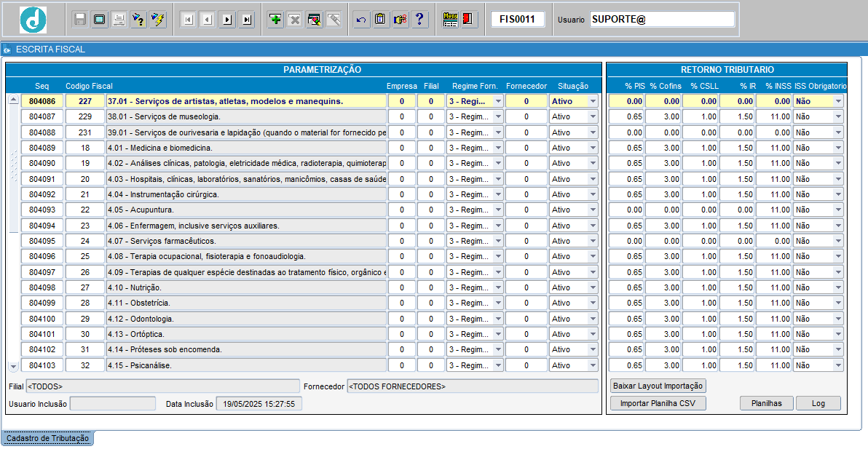Click Codigo Fiscal cell 227

[84, 101]
